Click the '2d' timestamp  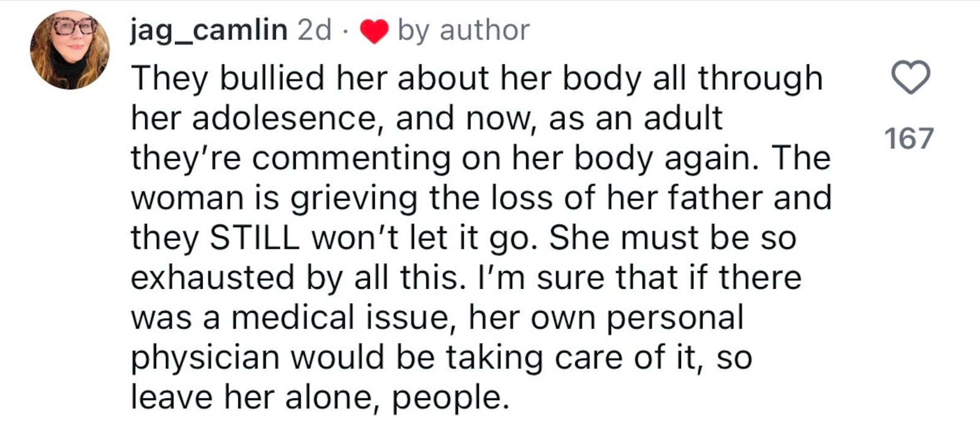[314, 30]
